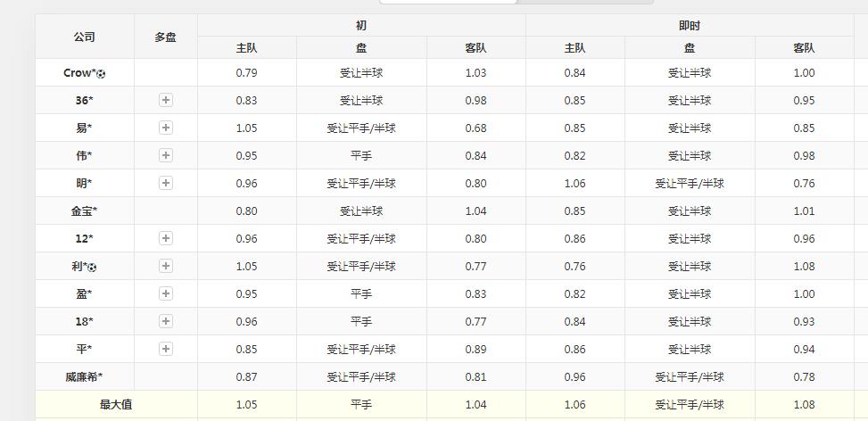
Task: Select the Crow* company name
Action: point(79,72)
